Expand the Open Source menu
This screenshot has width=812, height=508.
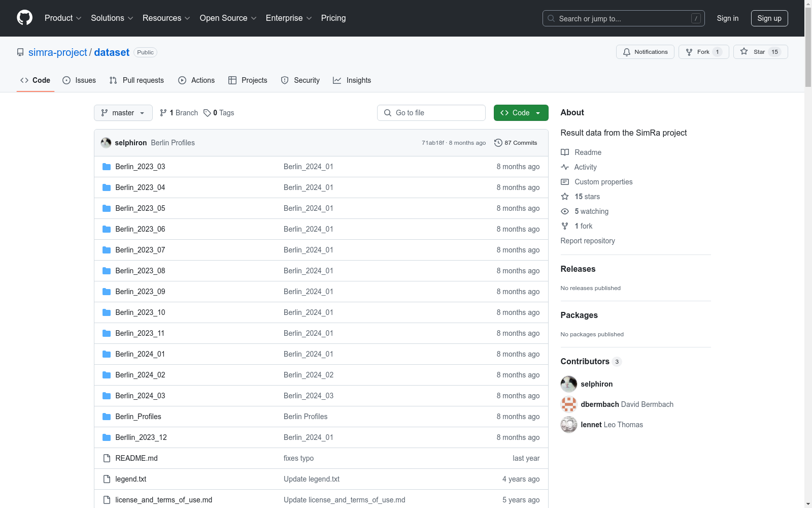coord(228,18)
